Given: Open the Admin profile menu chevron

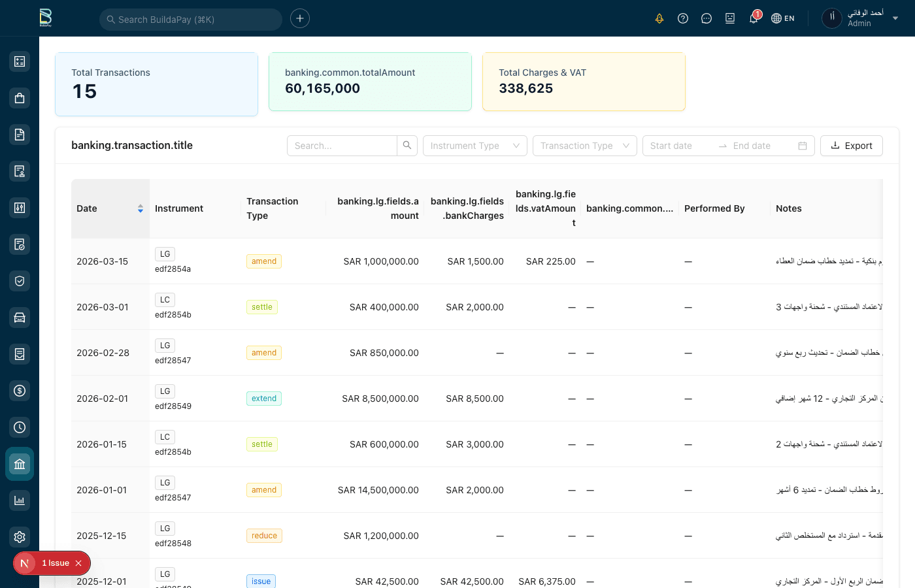Looking at the screenshot, I should point(895,18).
